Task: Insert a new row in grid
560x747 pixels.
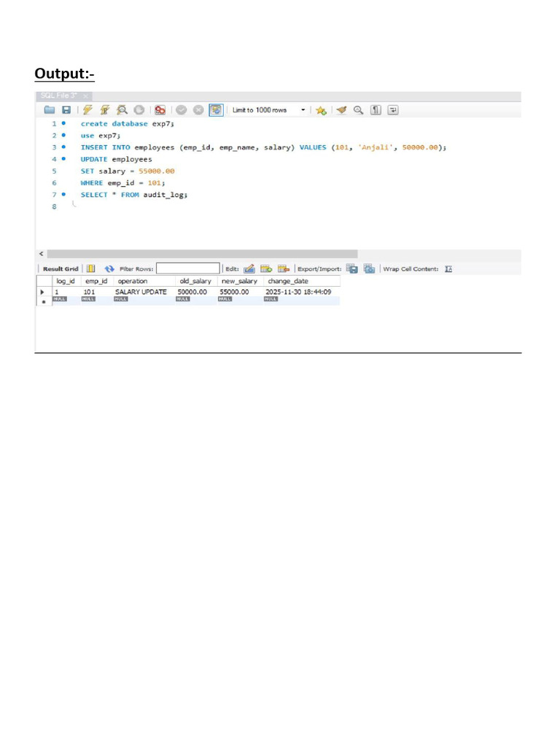Action: tap(266, 268)
